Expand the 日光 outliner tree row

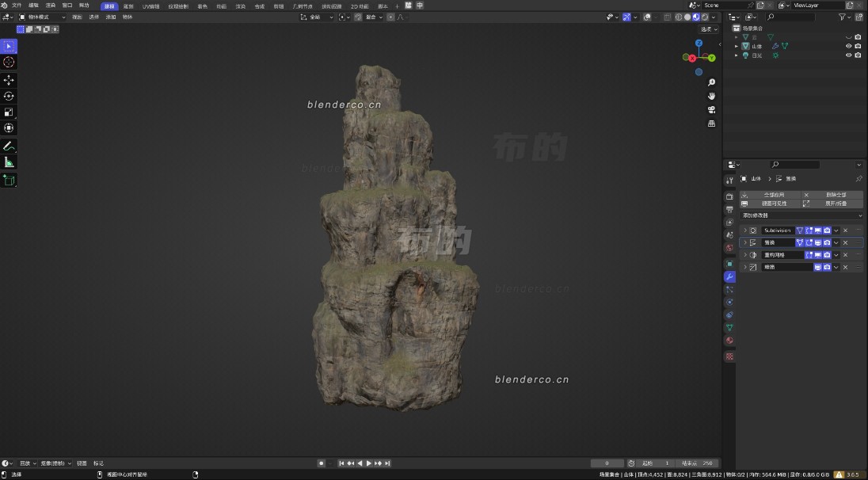737,55
